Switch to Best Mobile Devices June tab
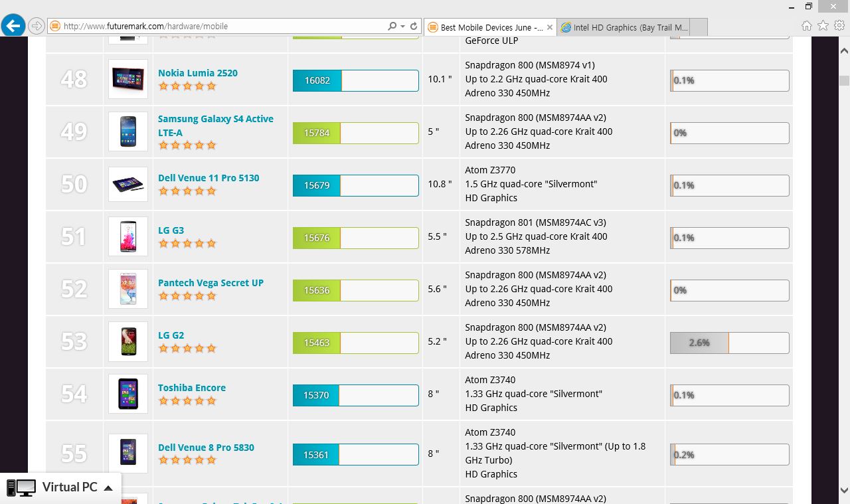 click(489, 27)
